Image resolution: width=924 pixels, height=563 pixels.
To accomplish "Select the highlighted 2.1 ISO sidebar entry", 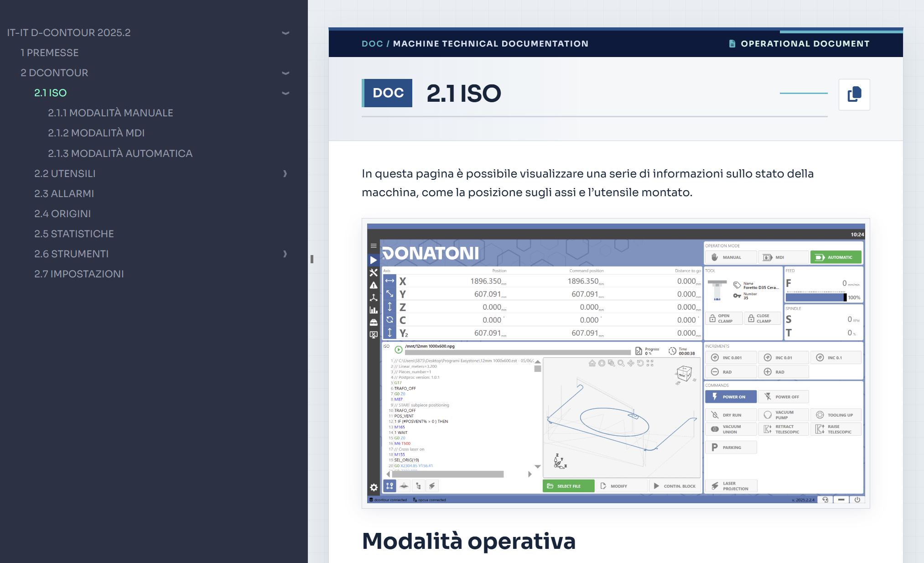I will [51, 93].
